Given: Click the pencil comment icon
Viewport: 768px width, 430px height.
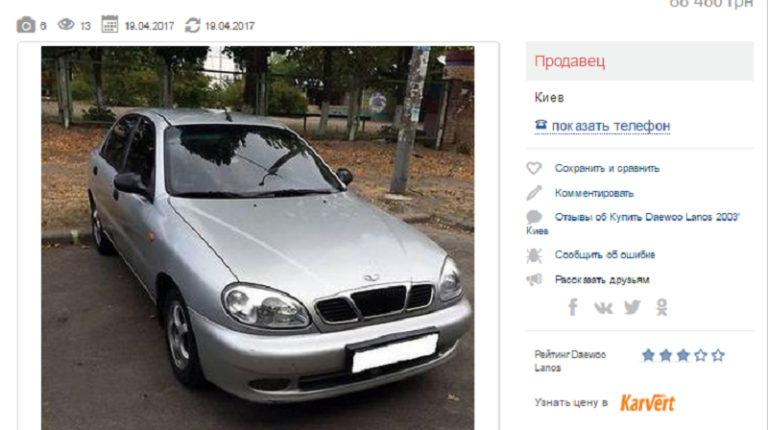Looking at the screenshot, I should click(534, 192).
